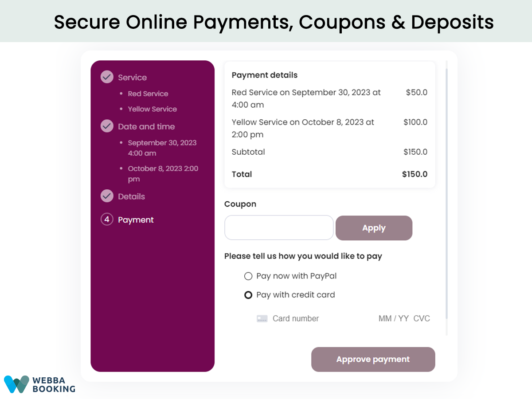532x399 pixels.
Task: Click the Date and time checkmark icon
Action: click(x=107, y=126)
